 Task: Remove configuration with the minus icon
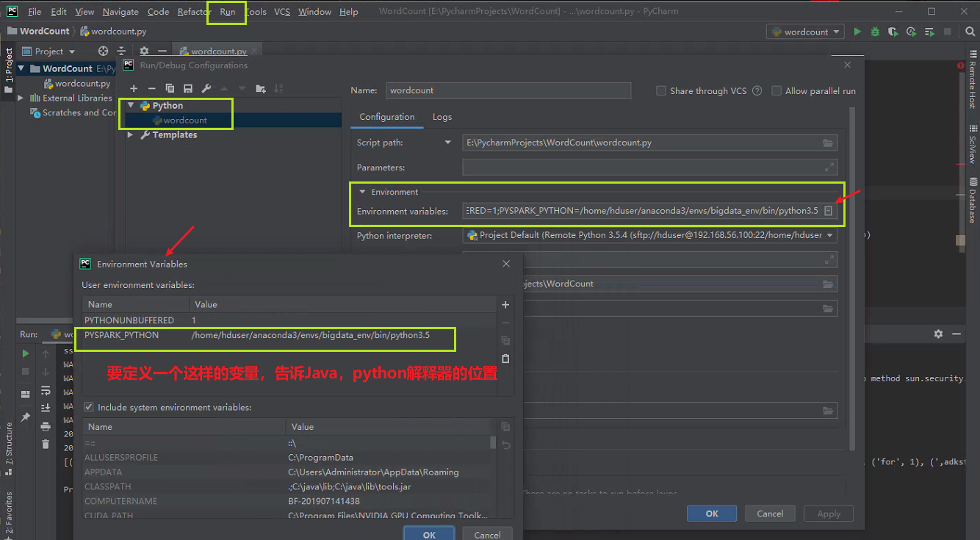pos(152,88)
